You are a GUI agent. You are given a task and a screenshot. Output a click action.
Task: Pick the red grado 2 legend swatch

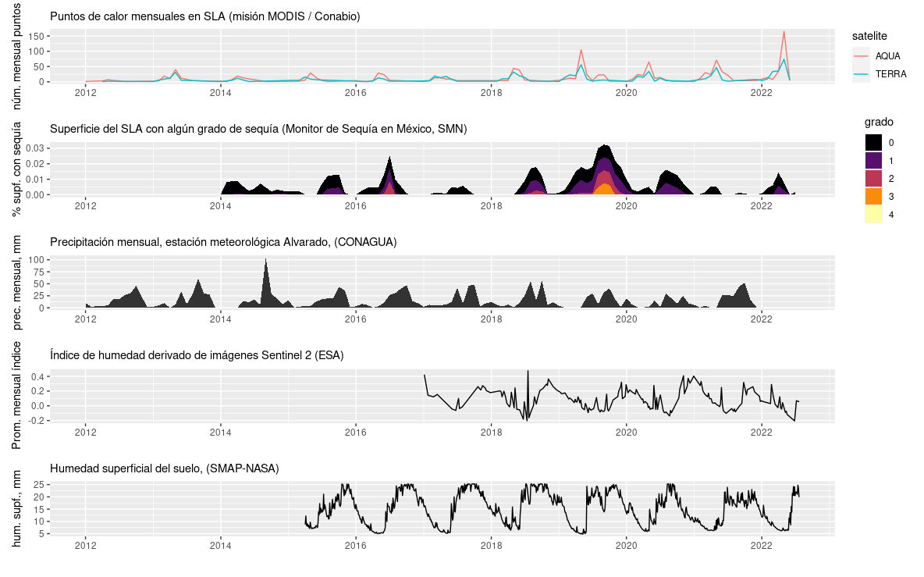[x=873, y=178]
